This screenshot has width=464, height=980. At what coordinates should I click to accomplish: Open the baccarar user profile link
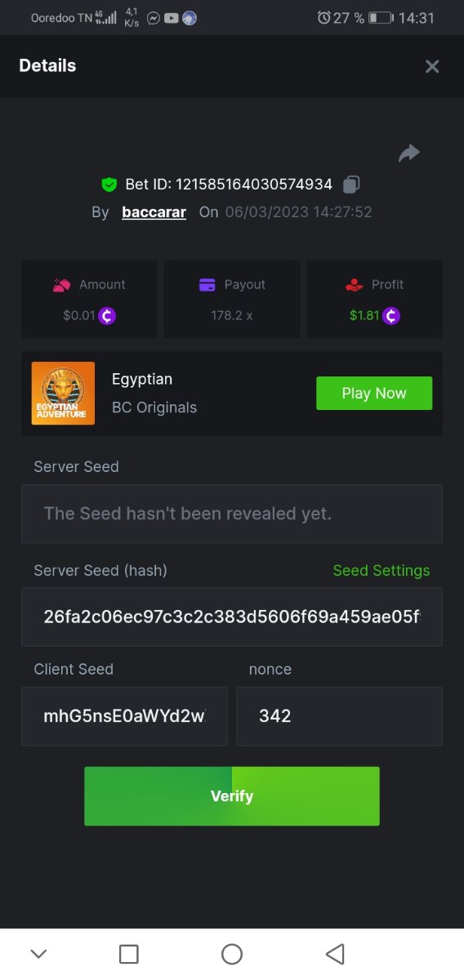tap(154, 212)
